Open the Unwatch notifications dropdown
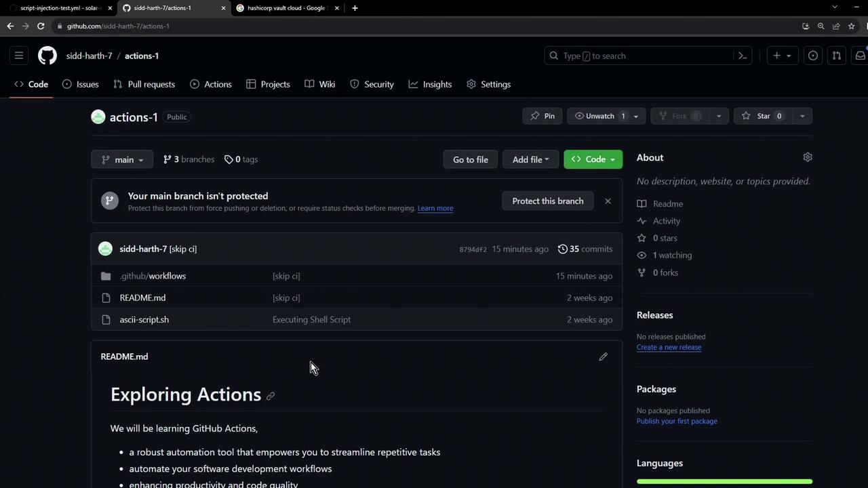868x488 pixels. (x=607, y=116)
